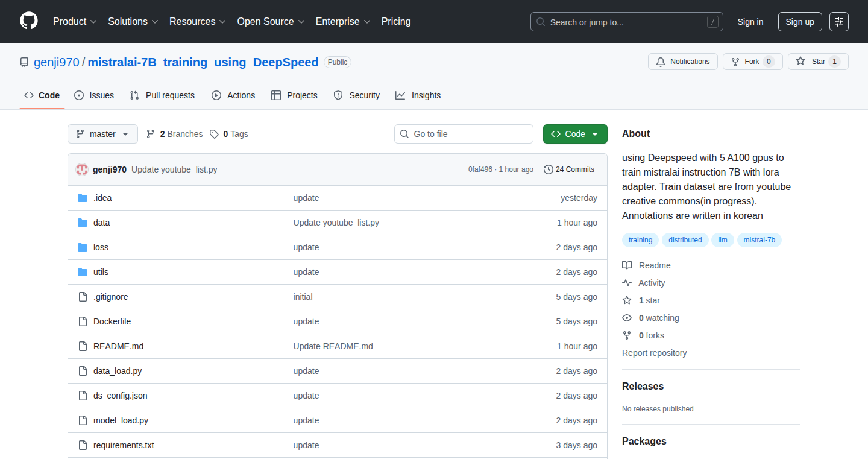Image resolution: width=868 pixels, height=459 pixels.
Task: Click the eye icon beside watching
Action: (x=627, y=318)
